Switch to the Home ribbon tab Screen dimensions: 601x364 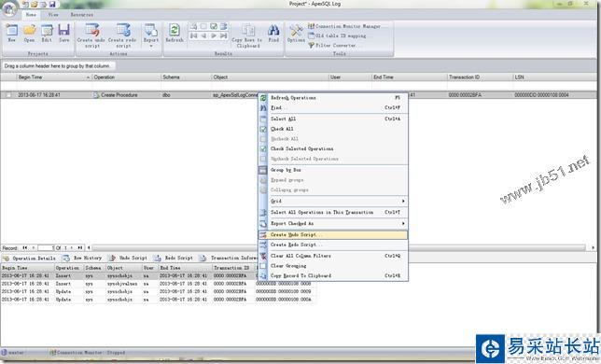pyautogui.click(x=31, y=15)
